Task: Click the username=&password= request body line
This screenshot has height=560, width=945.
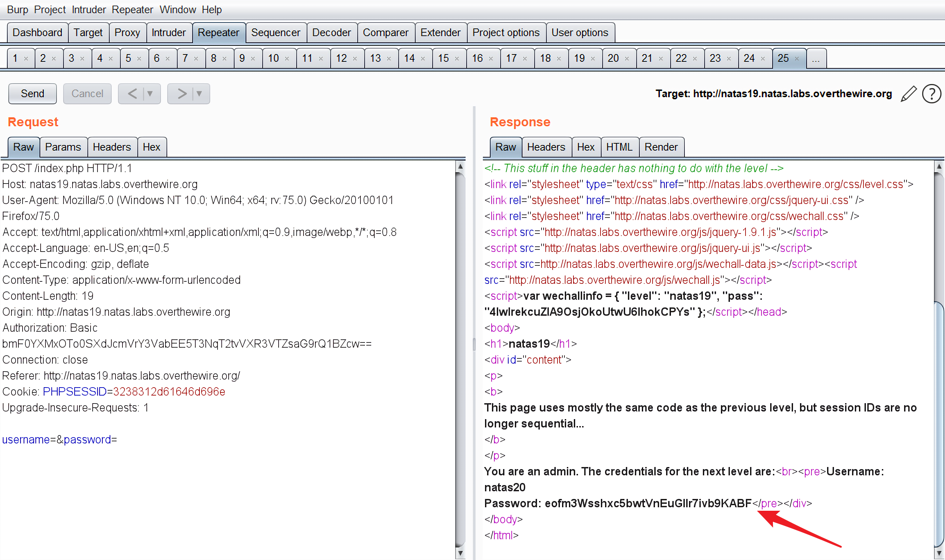Action: 60,440
